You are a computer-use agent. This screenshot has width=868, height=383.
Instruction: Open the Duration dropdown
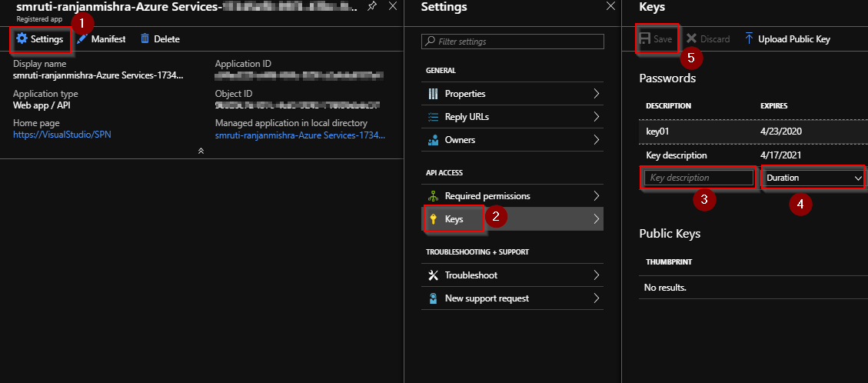pos(813,178)
